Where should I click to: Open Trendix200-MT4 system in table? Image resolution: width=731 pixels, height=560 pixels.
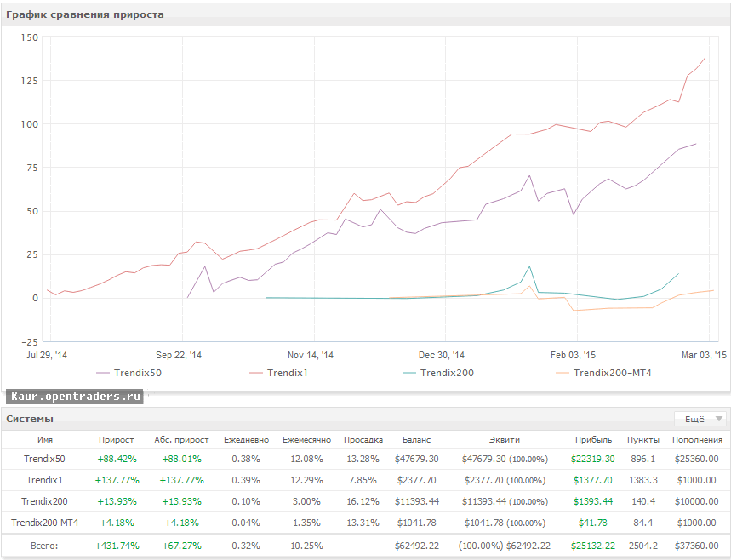pos(45,523)
